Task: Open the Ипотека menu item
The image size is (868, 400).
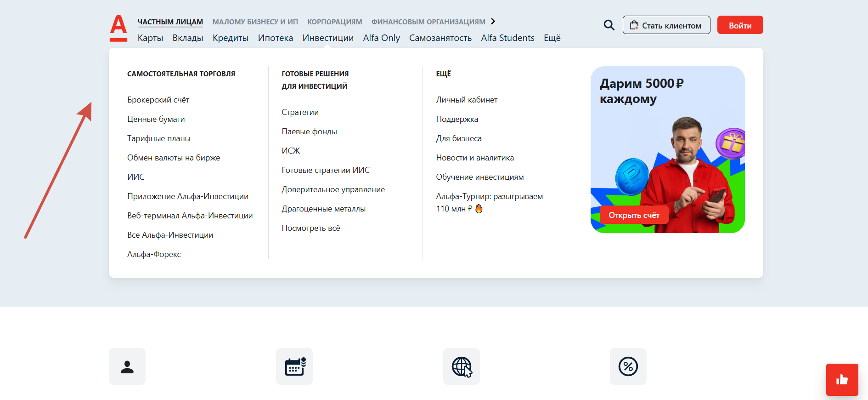Action: (276, 38)
